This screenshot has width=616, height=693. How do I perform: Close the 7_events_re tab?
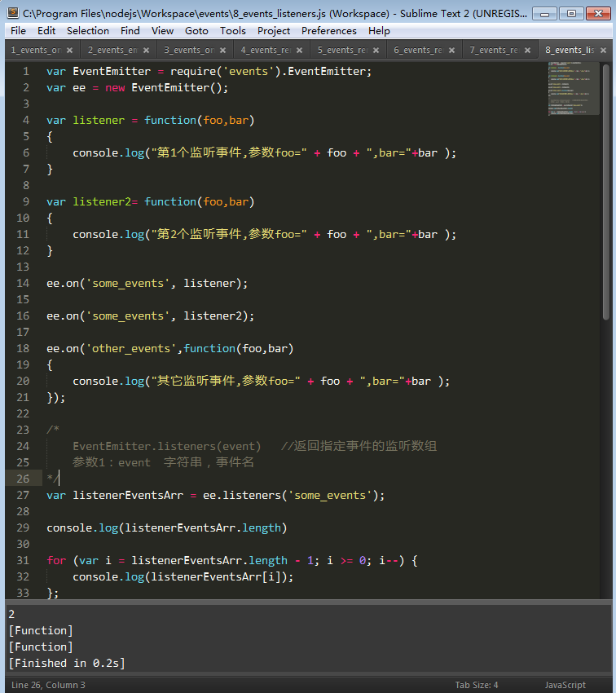(x=528, y=51)
